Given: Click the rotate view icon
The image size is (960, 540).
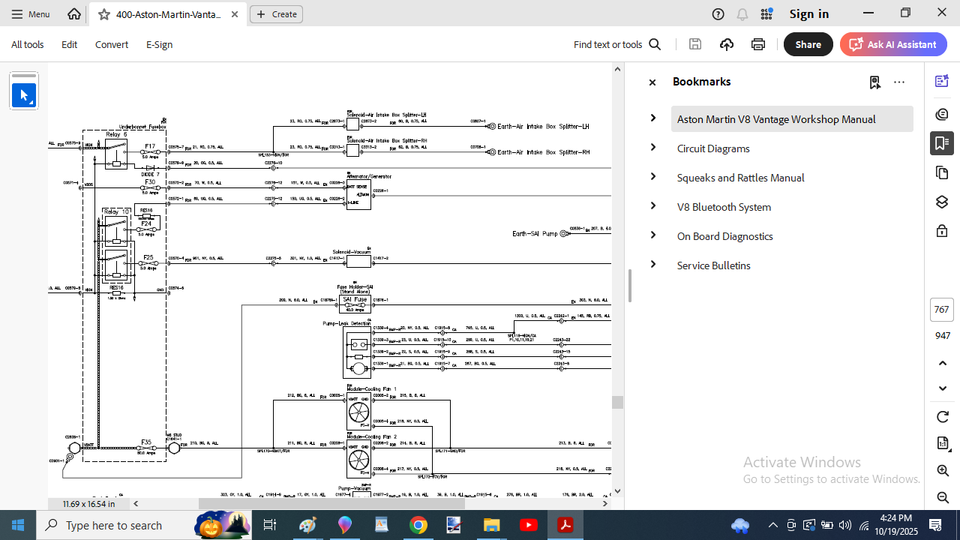Looking at the screenshot, I should click(x=942, y=417).
